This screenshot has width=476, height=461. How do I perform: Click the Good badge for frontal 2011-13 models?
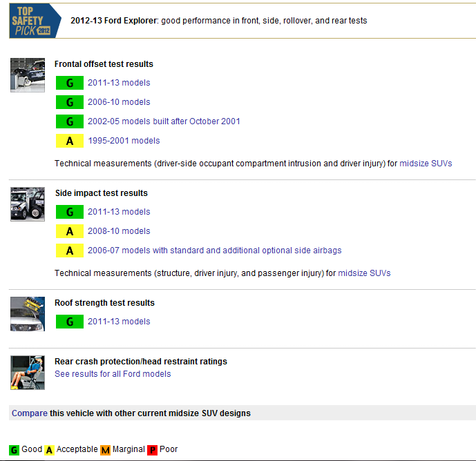click(70, 83)
